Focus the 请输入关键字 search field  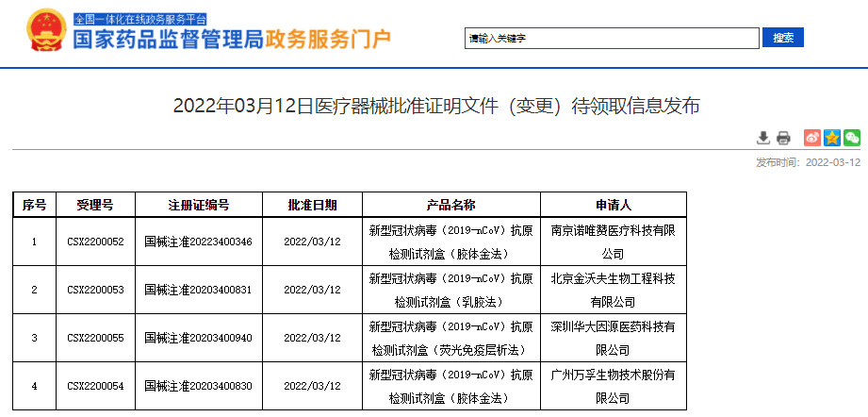(611, 39)
